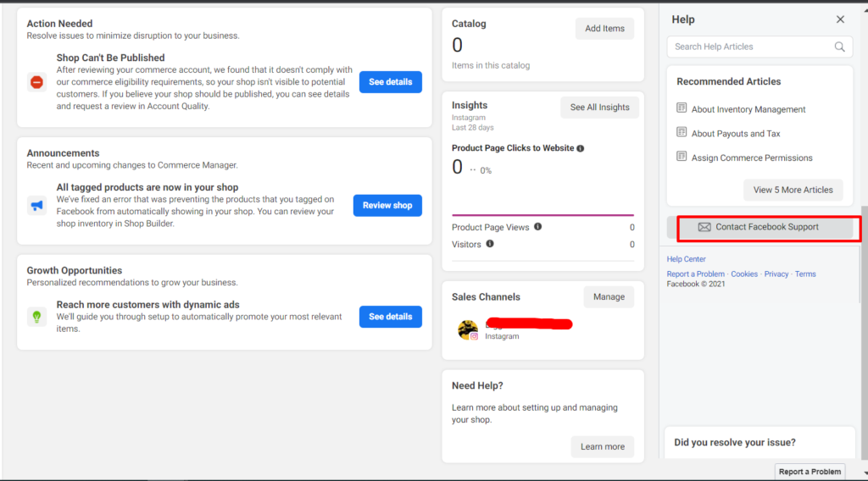Click the scrollbar down arrow
This screenshot has width=868, height=481.
865,473
